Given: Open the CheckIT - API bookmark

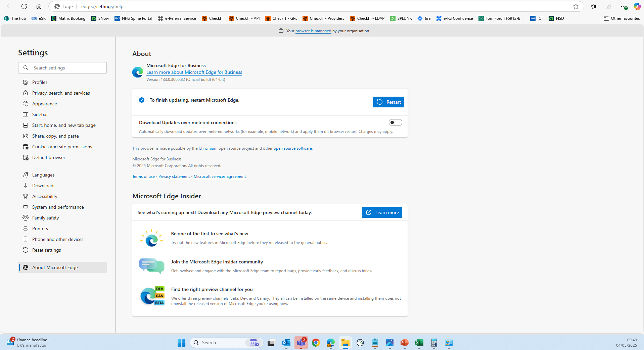Looking at the screenshot, I should 244,18.
